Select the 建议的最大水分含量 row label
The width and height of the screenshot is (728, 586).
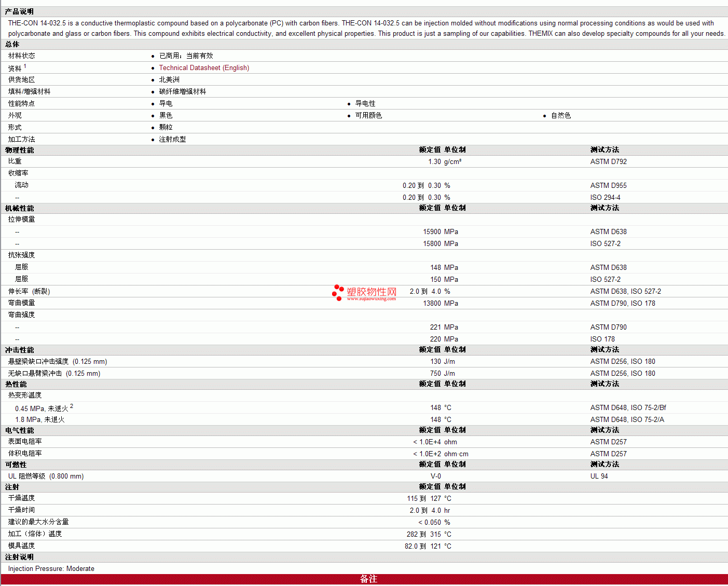pos(38,522)
